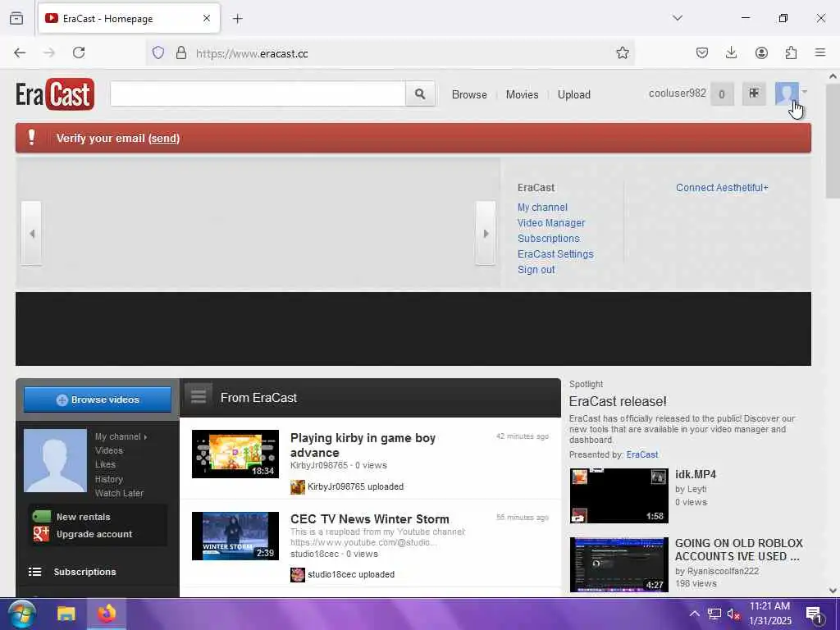Image resolution: width=840 pixels, height=630 pixels.
Task: Open Videos in the sidebar
Action: pyautogui.click(x=109, y=450)
